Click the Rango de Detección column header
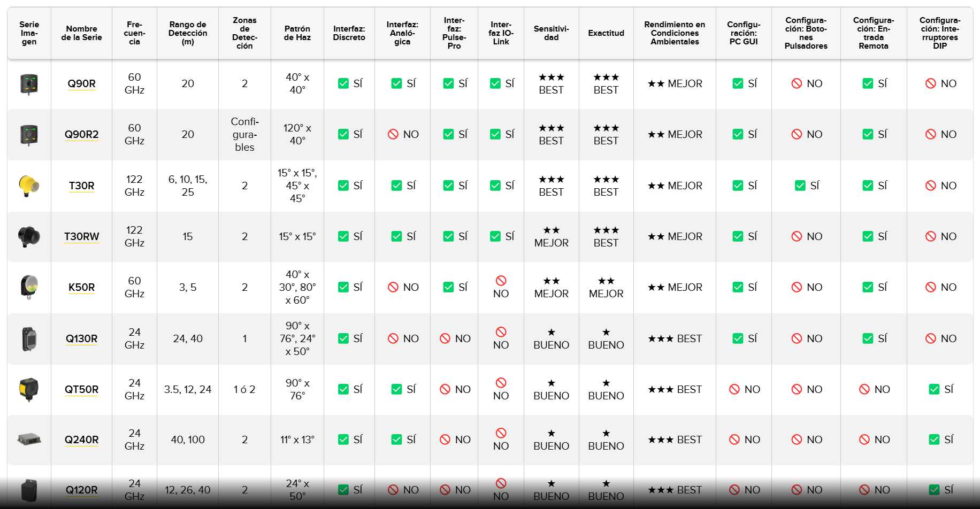Image resolution: width=980 pixels, height=509 pixels. tap(188, 33)
